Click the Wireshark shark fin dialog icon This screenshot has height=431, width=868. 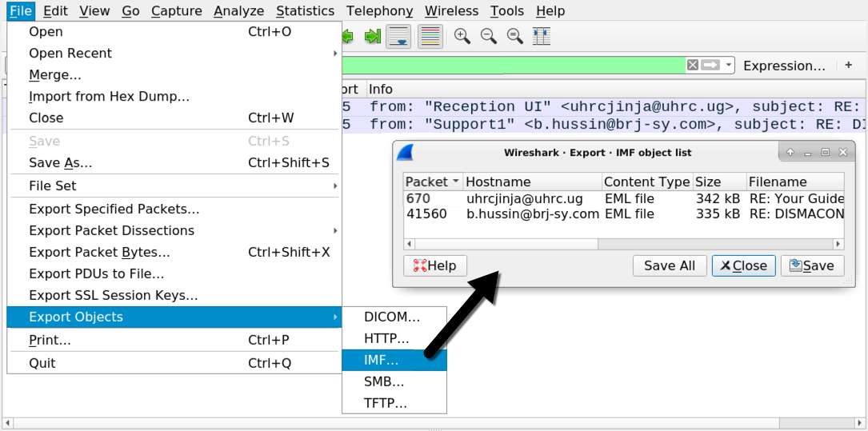406,153
